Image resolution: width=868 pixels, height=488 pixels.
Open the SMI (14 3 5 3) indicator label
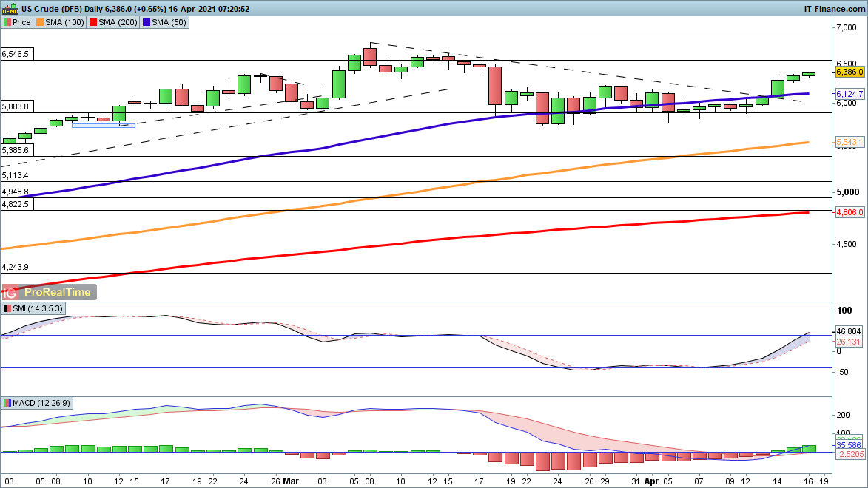(38, 308)
